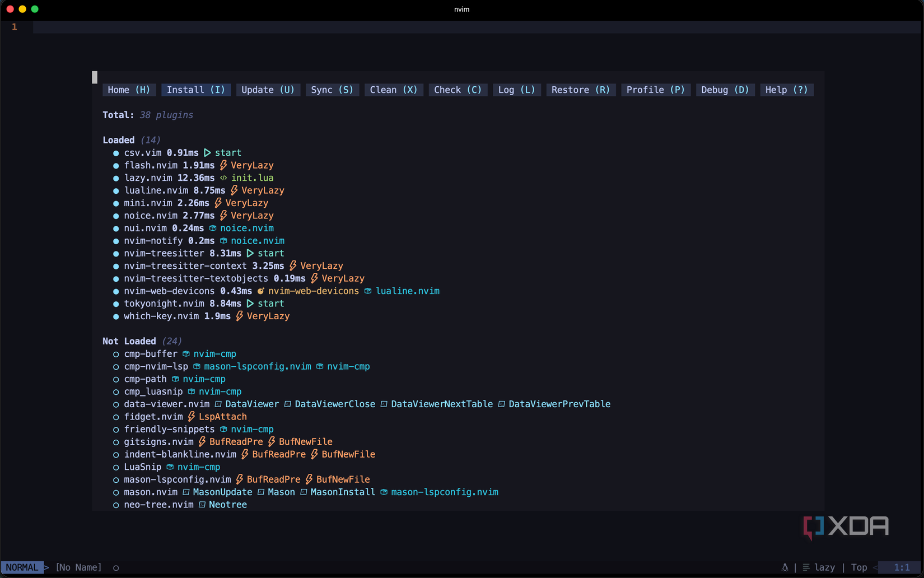The image size is (924, 578).
Task: Click the Top scroll position label
Action: point(859,567)
